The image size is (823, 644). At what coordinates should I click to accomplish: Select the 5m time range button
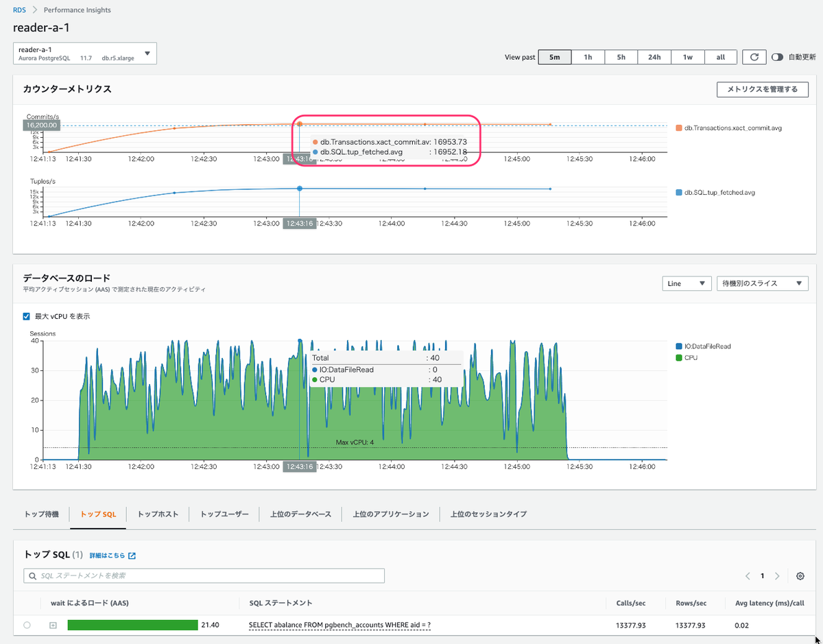(555, 57)
